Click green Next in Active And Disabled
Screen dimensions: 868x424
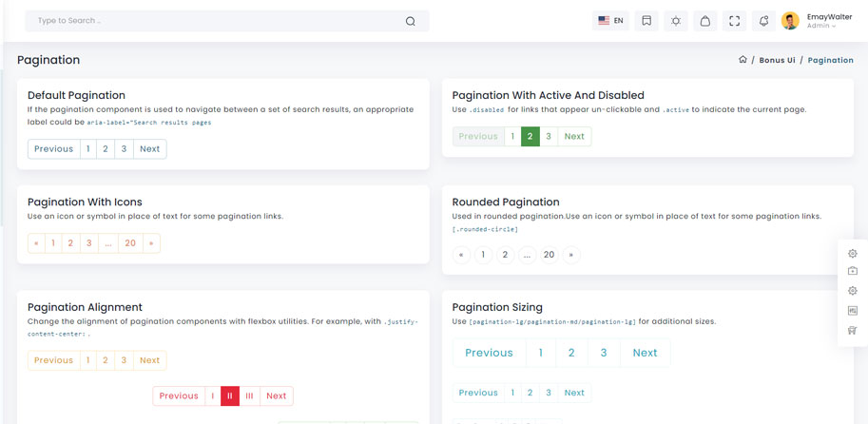pos(574,136)
